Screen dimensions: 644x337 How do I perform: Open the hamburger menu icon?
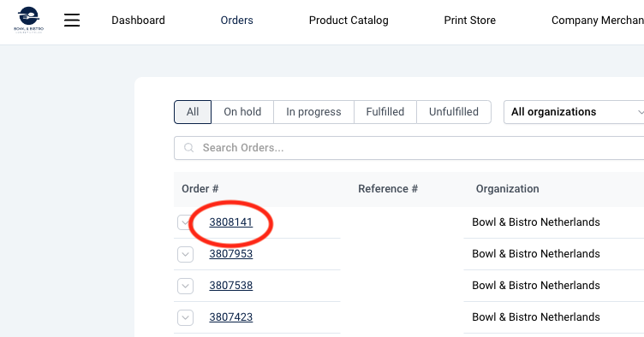(72, 20)
